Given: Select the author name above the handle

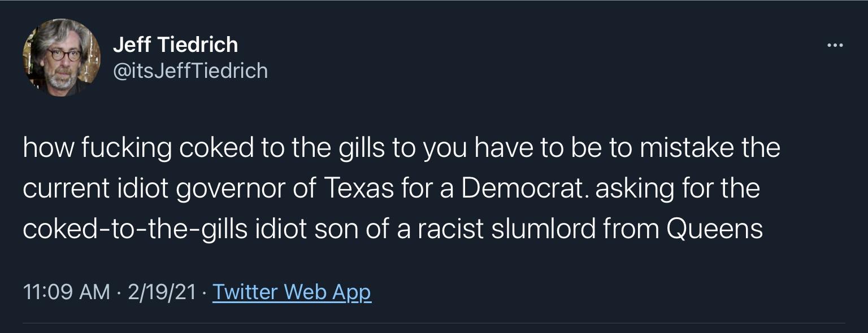Looking at the screenshot, I should (176, 45).
